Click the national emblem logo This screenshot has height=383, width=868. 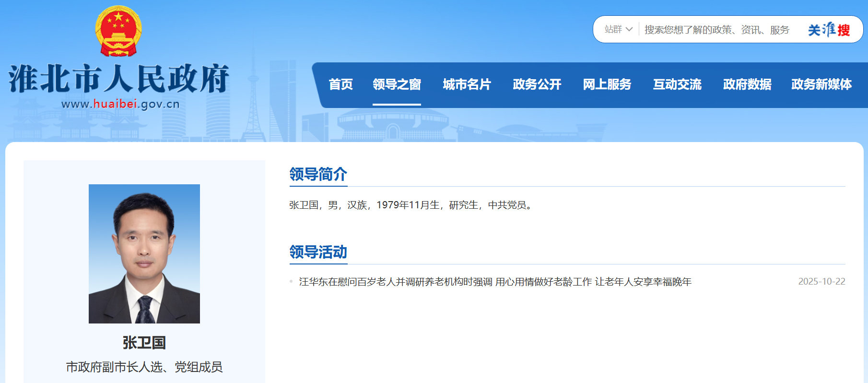click(118, 31)
